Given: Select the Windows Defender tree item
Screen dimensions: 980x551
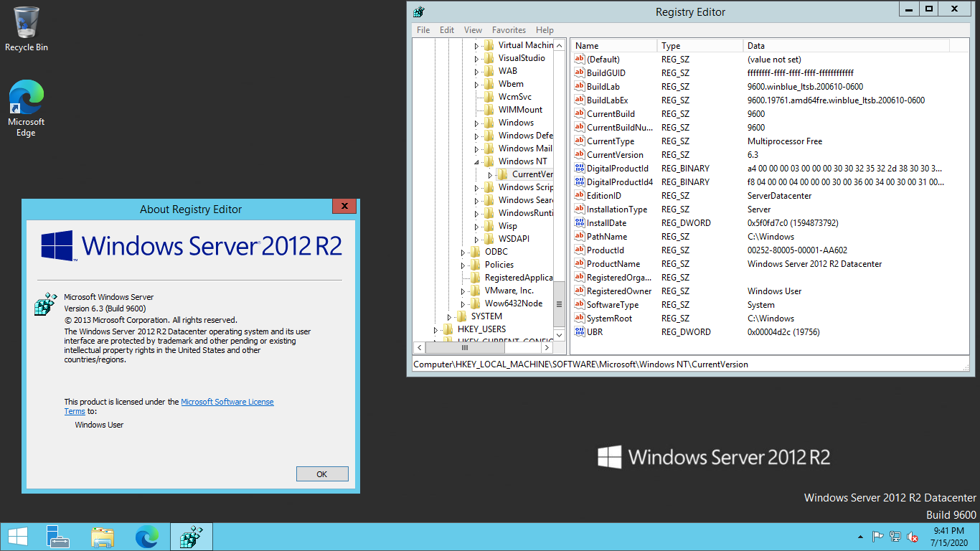Looking at the screenshot, I should pos(525,136).
